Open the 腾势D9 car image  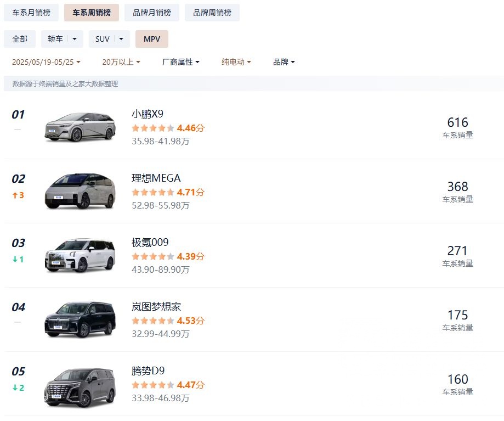(80, 384)
